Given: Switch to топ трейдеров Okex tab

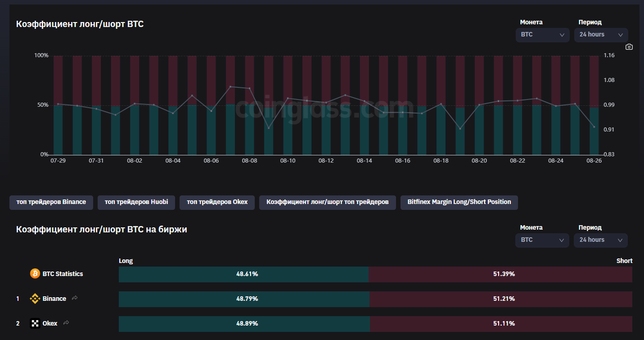Looking at the screenshot, I should 217,202.
